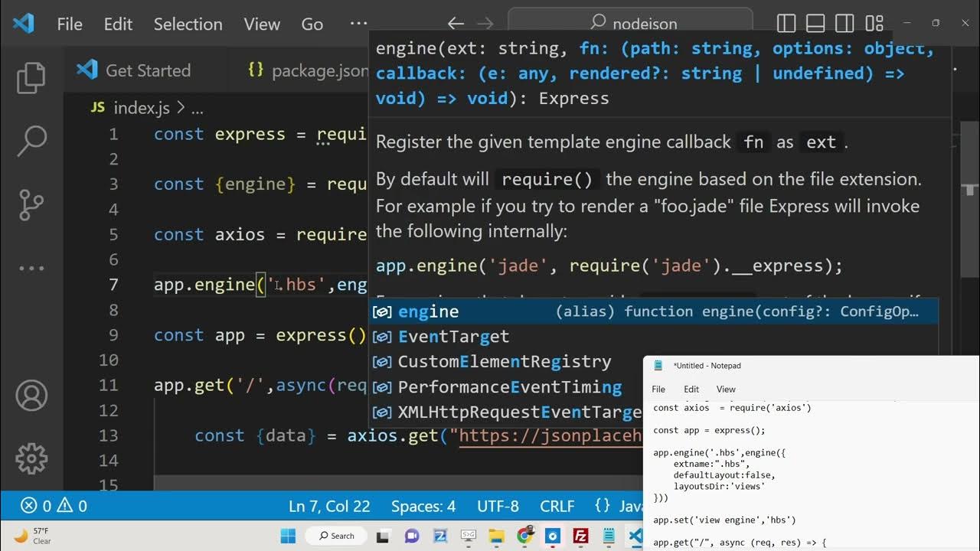This screenshot has height=551, width=980.
Task: Switch to the Get Started tab
Action: [147, 70]
